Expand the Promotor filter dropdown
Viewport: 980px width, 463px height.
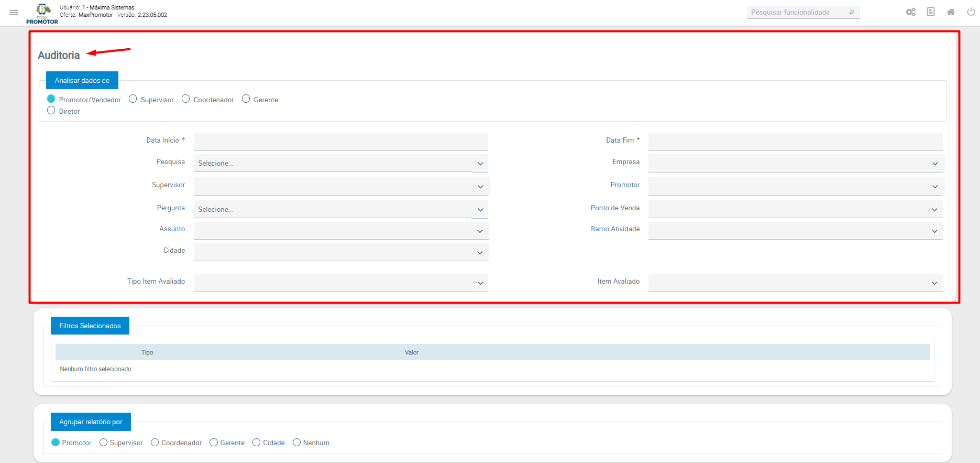point(796,186)
